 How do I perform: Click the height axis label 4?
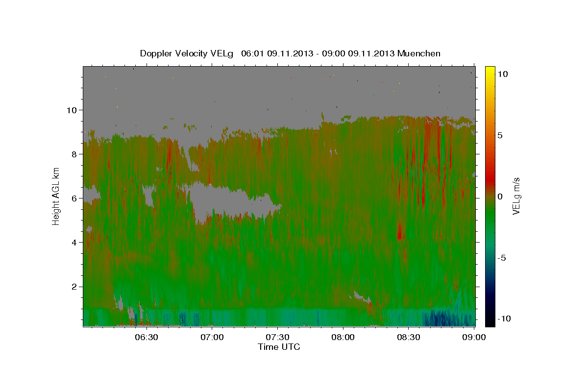tap(75, 242)
